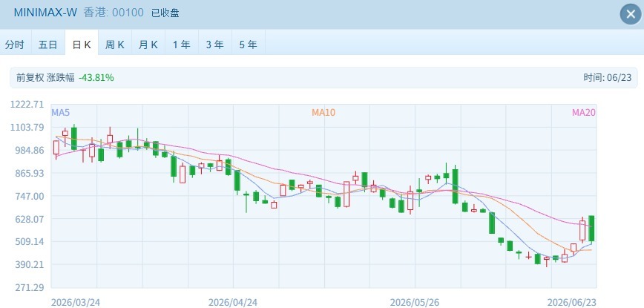
Task: Click the last green candlestick on 06/23
Action: (x=591, y=229)
